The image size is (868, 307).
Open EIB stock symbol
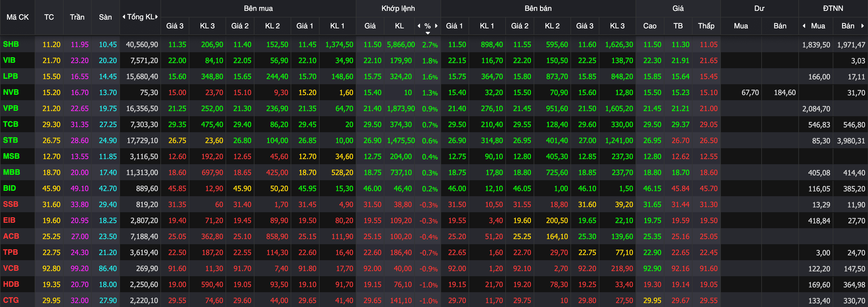9,220
